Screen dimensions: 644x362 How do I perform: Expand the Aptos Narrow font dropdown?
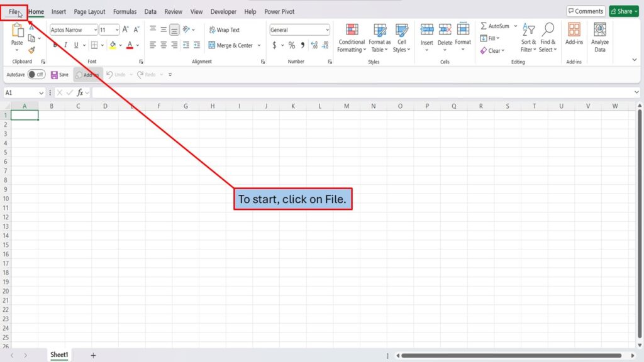pyautogui.click(x=95, y=30)
